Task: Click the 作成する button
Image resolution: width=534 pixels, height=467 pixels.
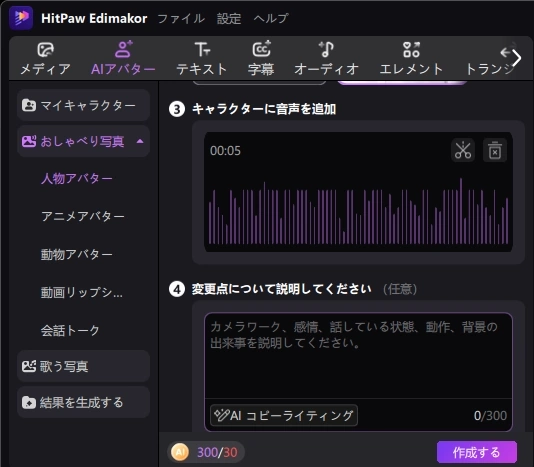Action: click(477, 452)
